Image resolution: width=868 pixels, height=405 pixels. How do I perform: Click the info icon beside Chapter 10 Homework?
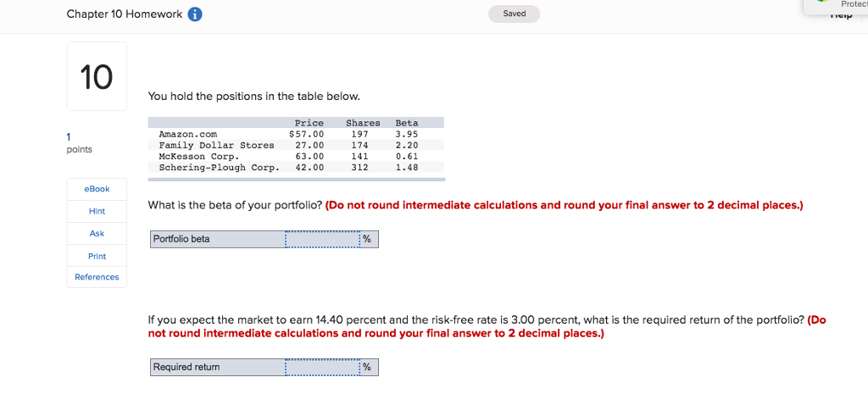(x=195, y=15)
